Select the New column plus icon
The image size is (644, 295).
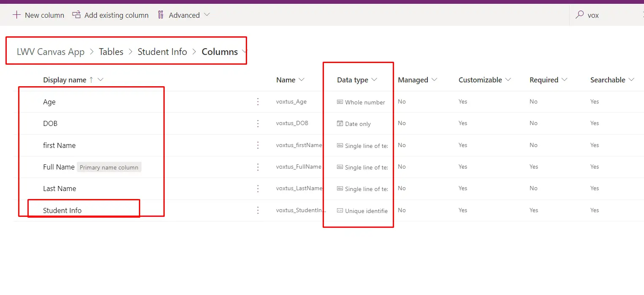click(x=16, y=15)
